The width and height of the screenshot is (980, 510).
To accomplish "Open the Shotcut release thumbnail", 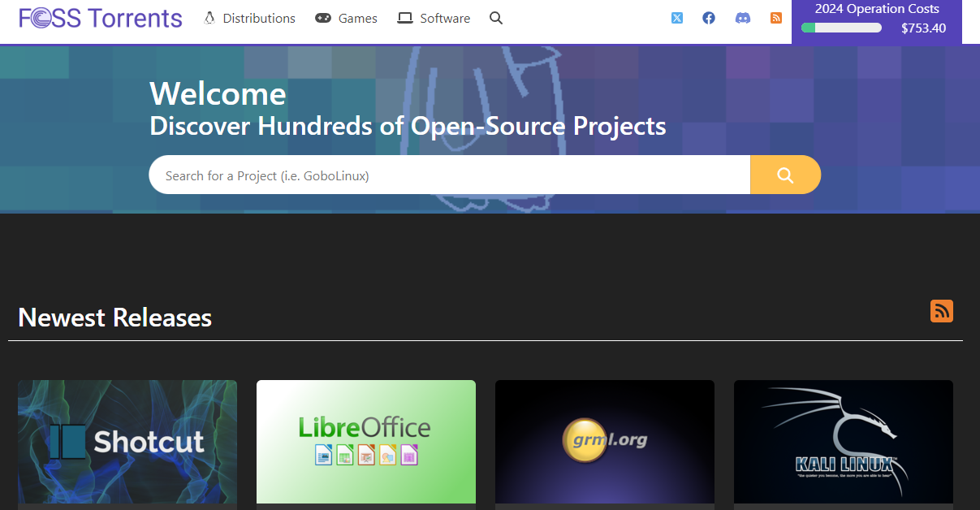I will pyautogui.click(x=127, y=442).
